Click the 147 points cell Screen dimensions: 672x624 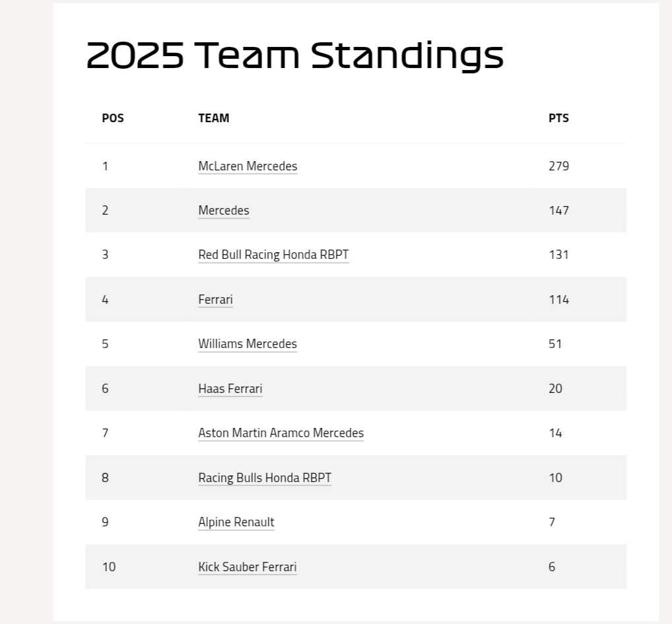coord(558,211)
